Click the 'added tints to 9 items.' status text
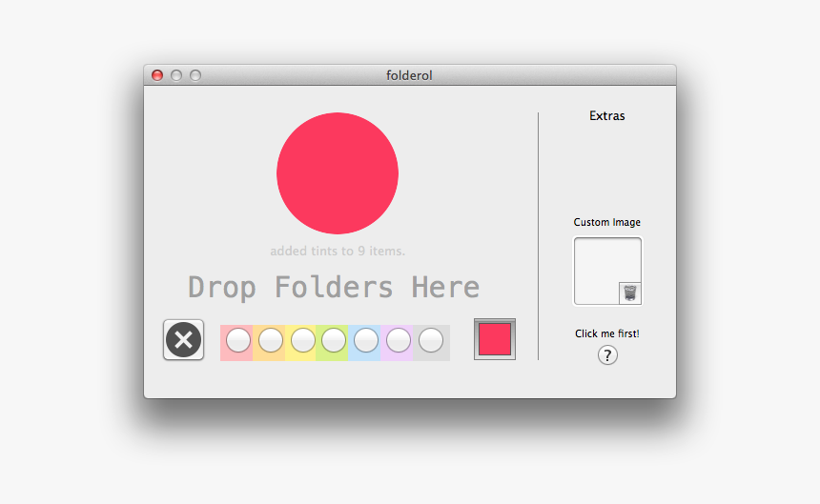This screenshot has height=504, width=820. 338,252
